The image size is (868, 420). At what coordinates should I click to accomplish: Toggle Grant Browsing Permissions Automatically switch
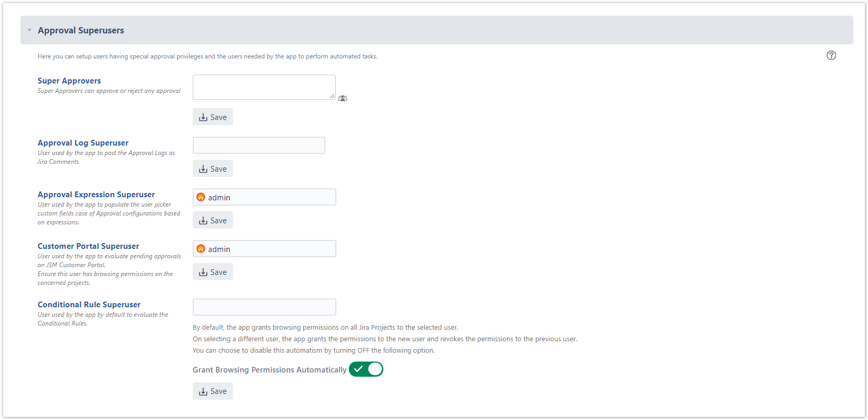[366, 369]
